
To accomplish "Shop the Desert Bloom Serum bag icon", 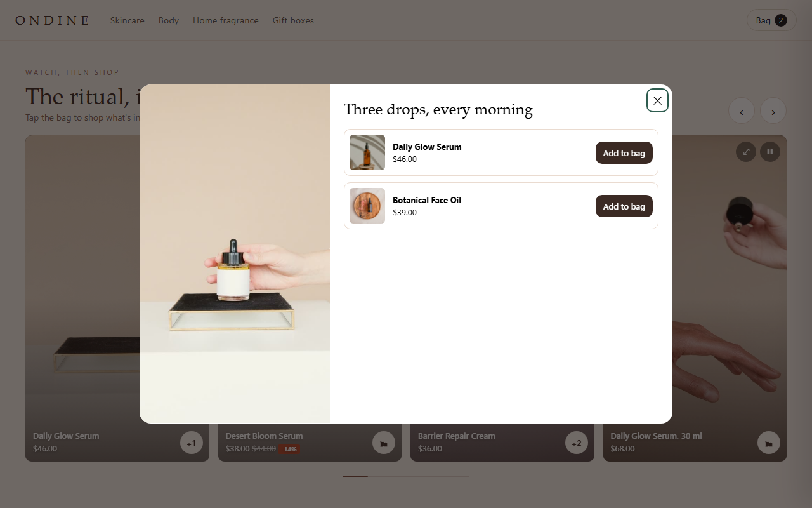I will point(384,443).
